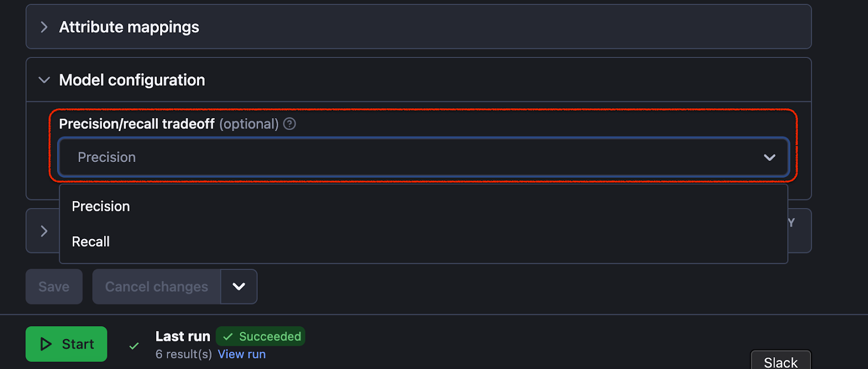Click the help icon next to Precision/recall tradeoff

point(290,124)
